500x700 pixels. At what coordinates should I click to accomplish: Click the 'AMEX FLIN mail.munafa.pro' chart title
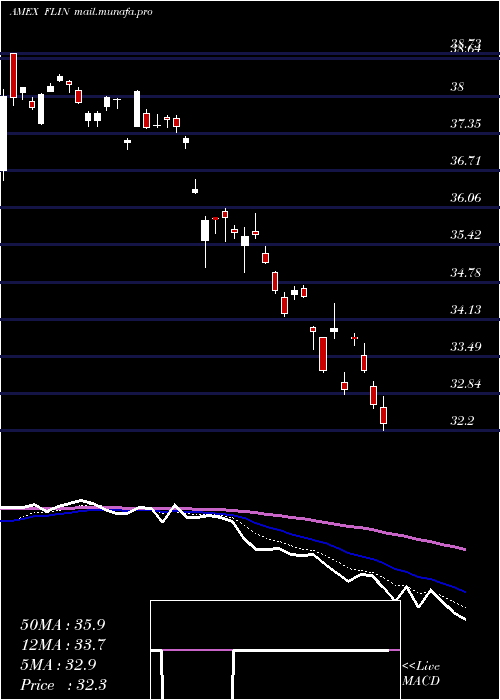coord(81,12)
